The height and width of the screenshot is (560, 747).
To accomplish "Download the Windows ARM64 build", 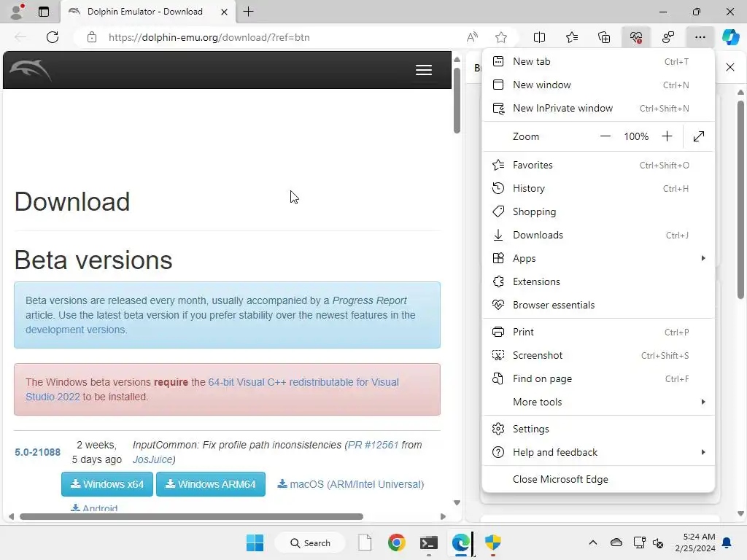I will pos(211,484).
